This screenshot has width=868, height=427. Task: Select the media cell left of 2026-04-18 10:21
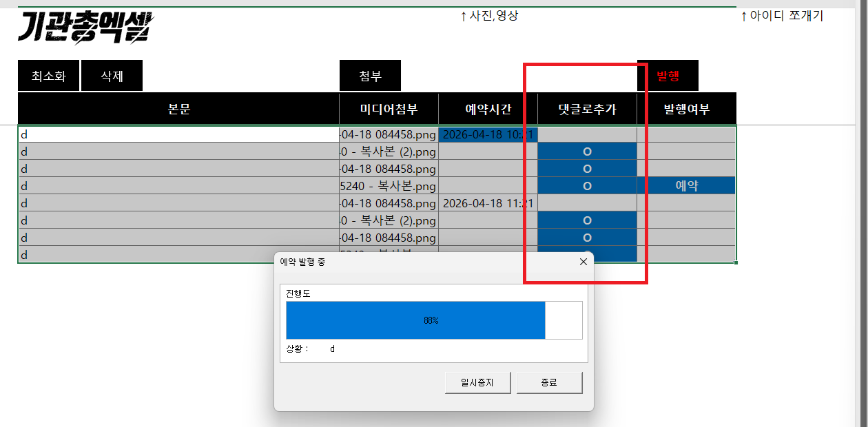(x=389, y=134)
